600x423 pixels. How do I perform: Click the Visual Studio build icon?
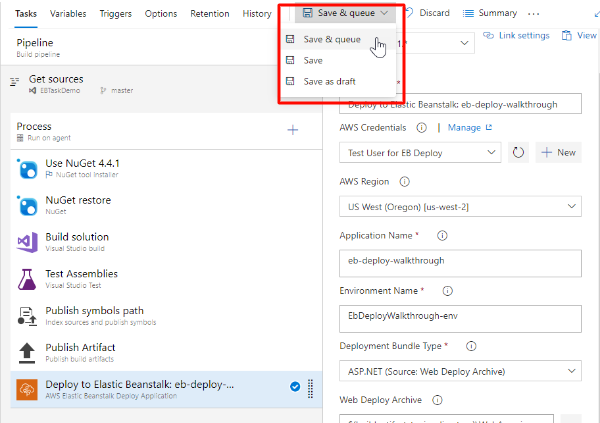[x=28, y=243]
